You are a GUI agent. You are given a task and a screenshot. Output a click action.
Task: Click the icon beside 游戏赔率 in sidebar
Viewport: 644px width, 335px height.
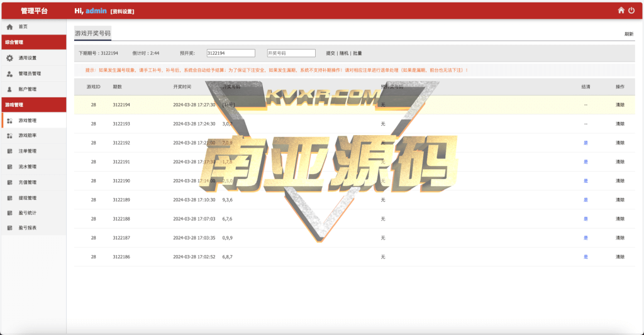point(10,136)
